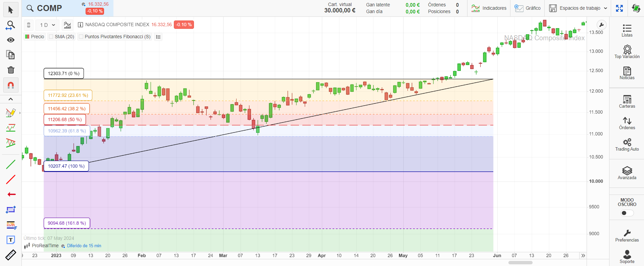Collapse the drawing tools with the up chevron
Image resolution: width=644 pixels, height=266 pixels.
pos(11,99)
